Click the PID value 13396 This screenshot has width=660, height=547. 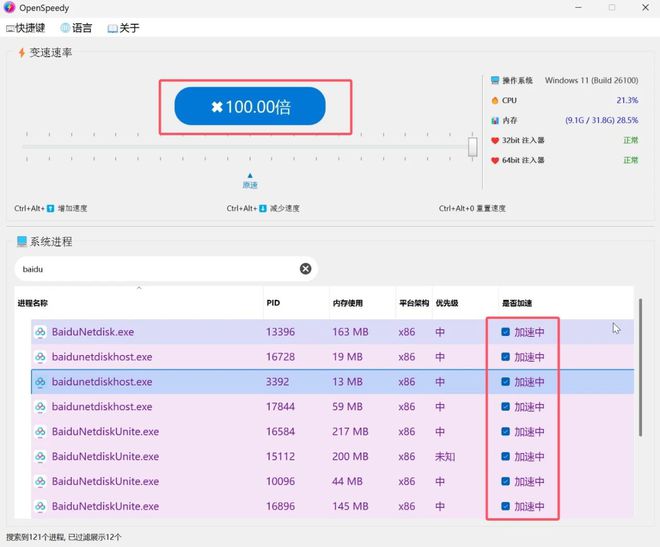(280, 332)
